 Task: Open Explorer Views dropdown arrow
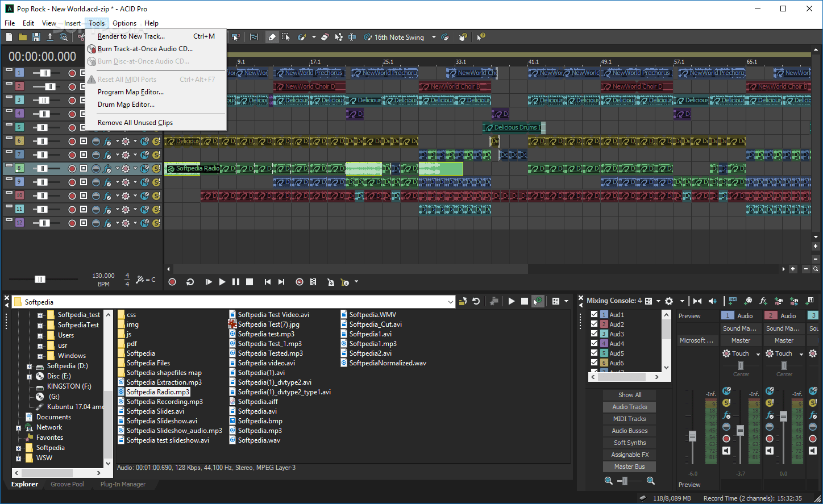(x=566, y=302)
